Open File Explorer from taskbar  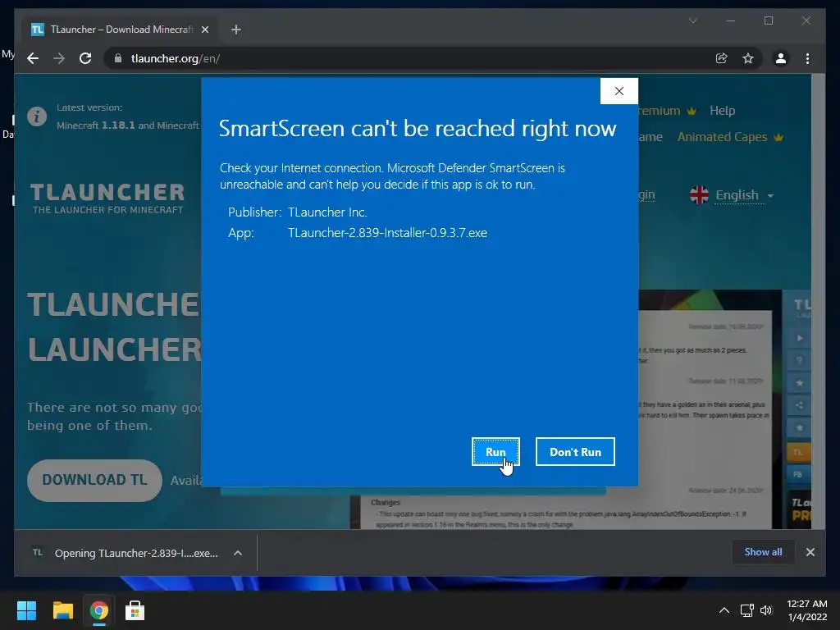(62, 610)
